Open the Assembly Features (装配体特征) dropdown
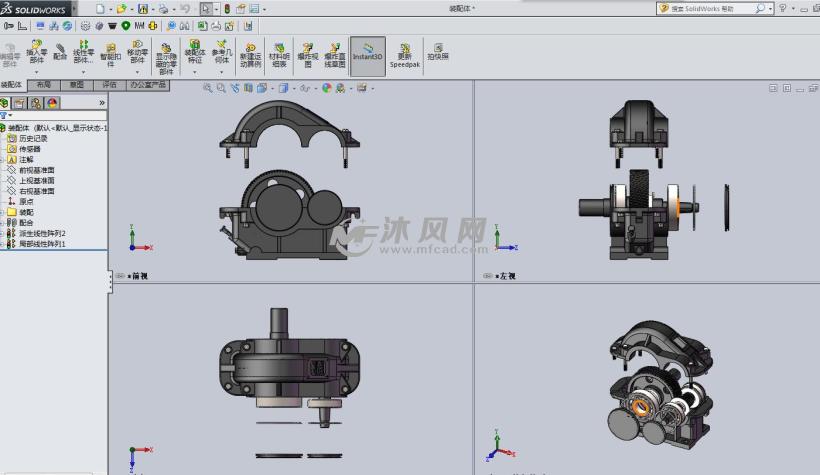The image size is (820, 475). coord(194,70)
